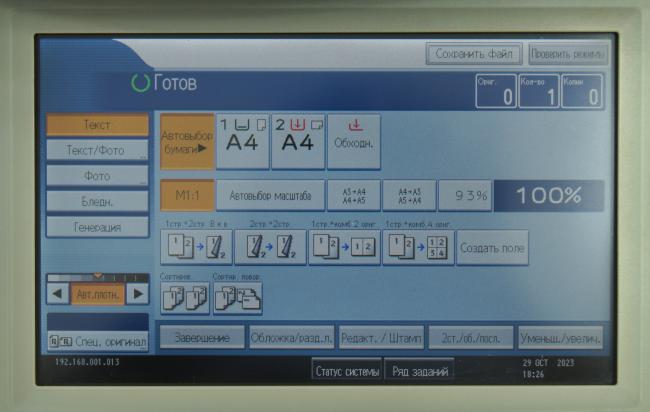Open the 2ст./об./посл. tab

[x=471, y=338]
